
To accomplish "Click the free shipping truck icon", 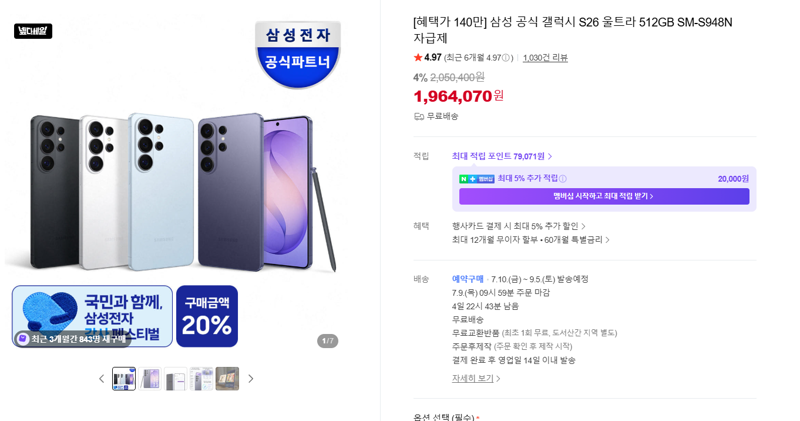I will 419,116.
